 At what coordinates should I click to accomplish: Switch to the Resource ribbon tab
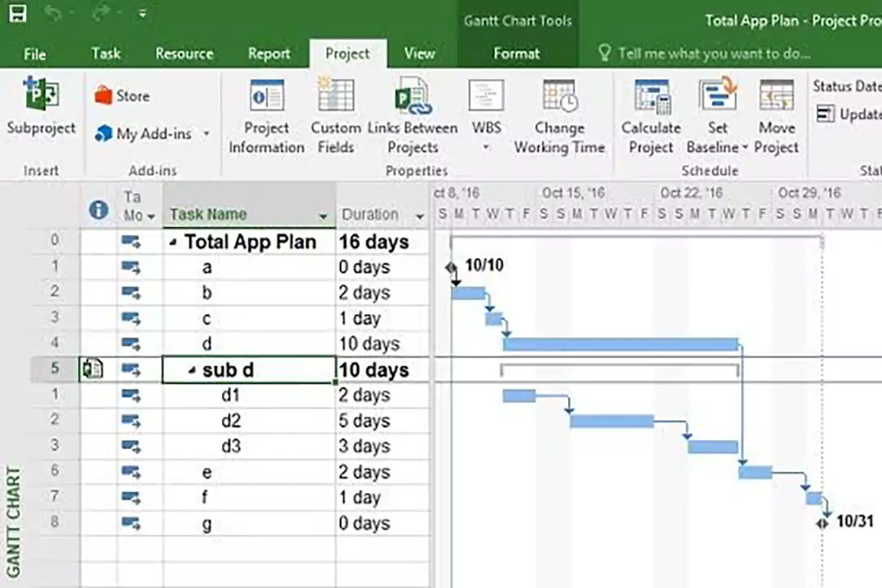click(x=185, y=53)
